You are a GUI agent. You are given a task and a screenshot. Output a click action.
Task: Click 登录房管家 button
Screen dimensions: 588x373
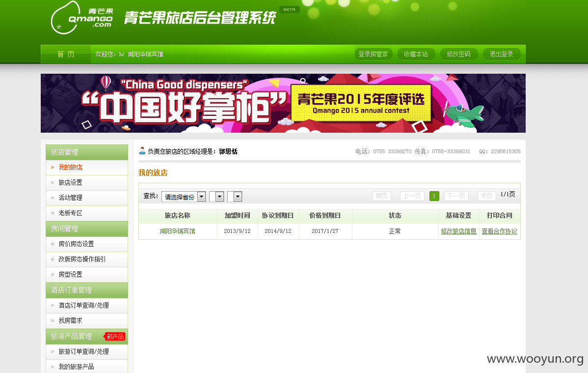point(374,54)
